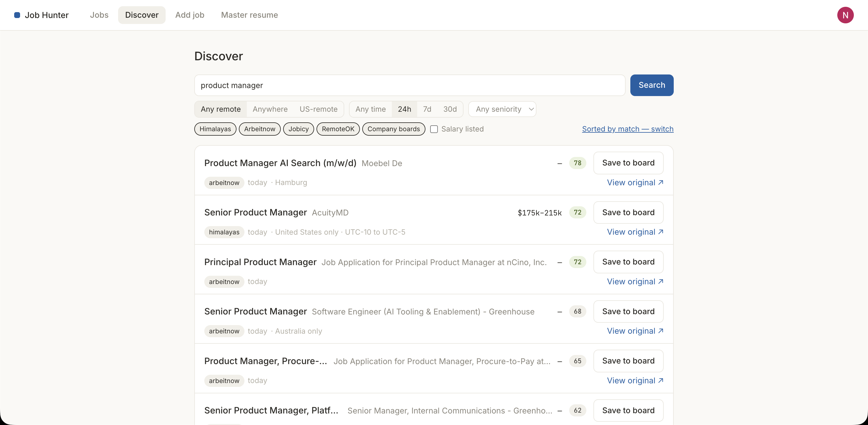Screen dimensions: 868x425
Task: View original for Procure-to-Pay job
Action: point(635,380)
